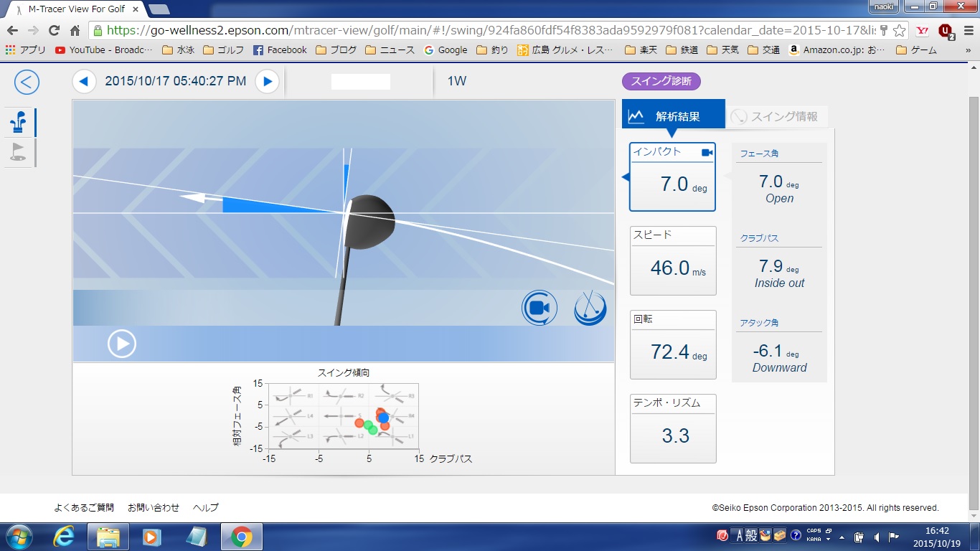The height and width of the screenshot is (551, 980).
Task: Open スイング診断 swing diagnosis
Action: click(x=661, y=81)
